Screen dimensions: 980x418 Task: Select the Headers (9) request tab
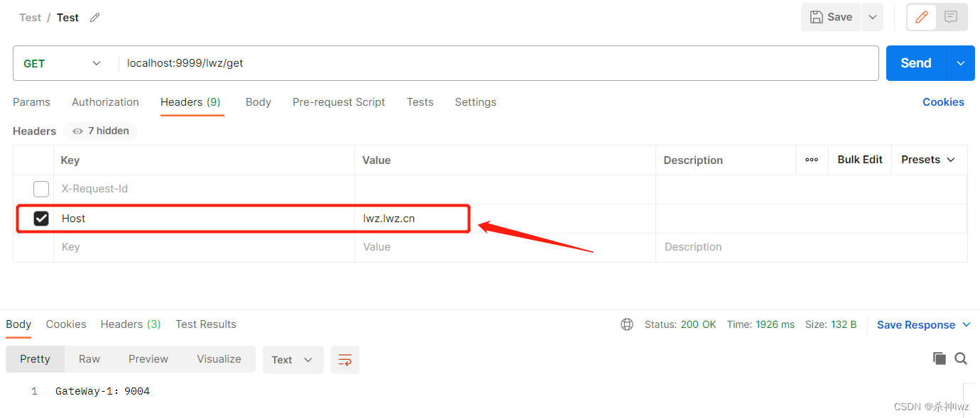click(x=190, y=102)
